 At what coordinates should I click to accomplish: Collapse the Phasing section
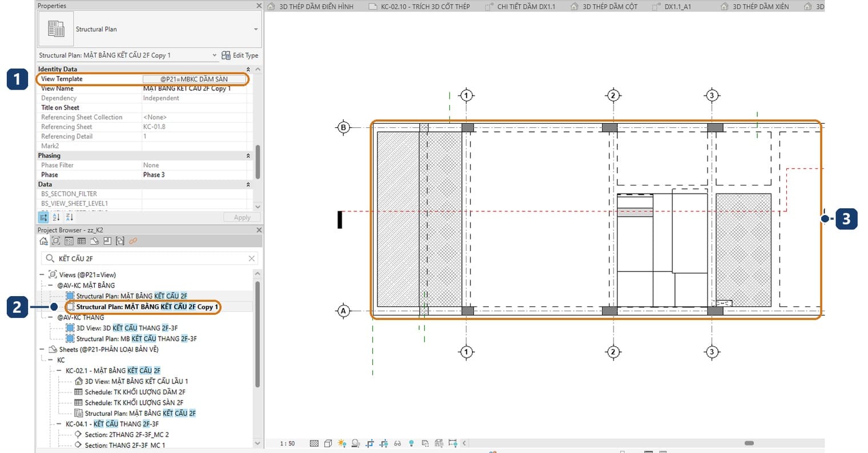coord(248,156)
